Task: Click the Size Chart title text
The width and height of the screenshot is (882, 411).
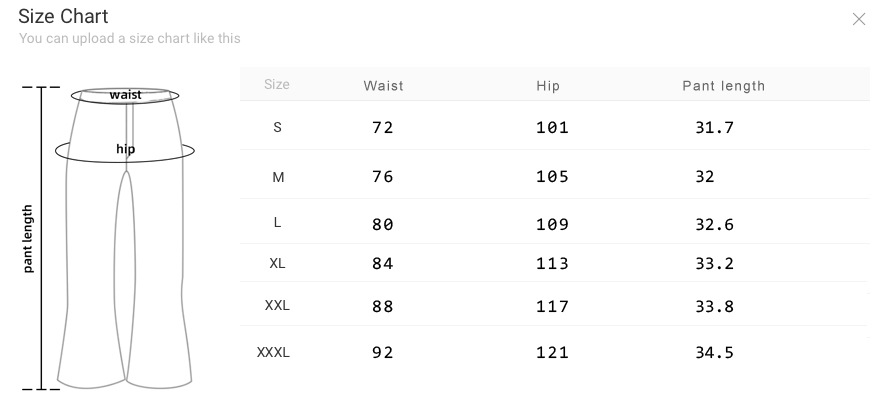Action: point(63,17)
